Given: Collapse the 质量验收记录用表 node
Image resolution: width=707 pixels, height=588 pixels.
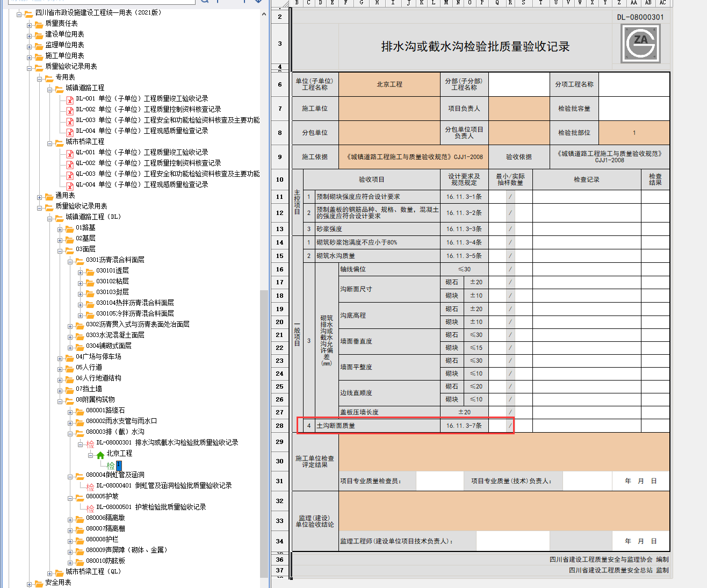Looking at the screenshot, I should tap(30, 68).
